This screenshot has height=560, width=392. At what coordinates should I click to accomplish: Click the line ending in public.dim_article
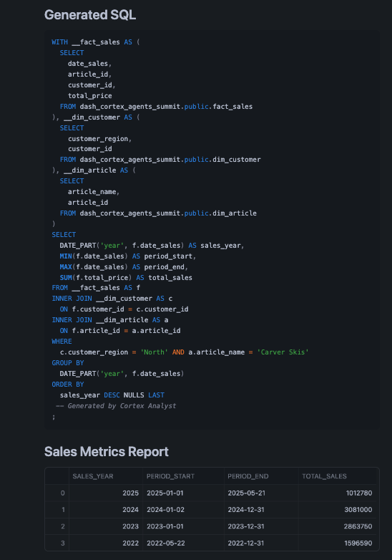pos(158,213)
